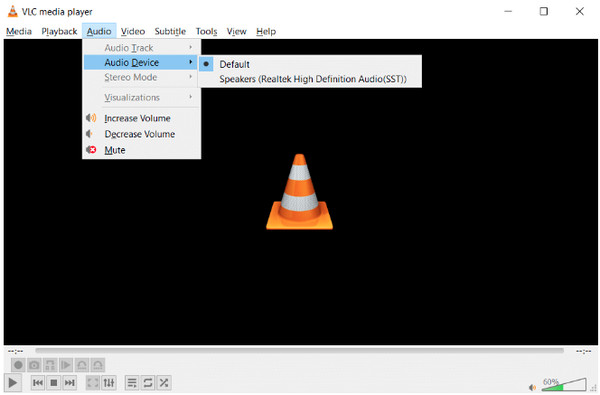Open extended settings (equalizer sliders icon)

pyautogui.click(x=109, y=382)
